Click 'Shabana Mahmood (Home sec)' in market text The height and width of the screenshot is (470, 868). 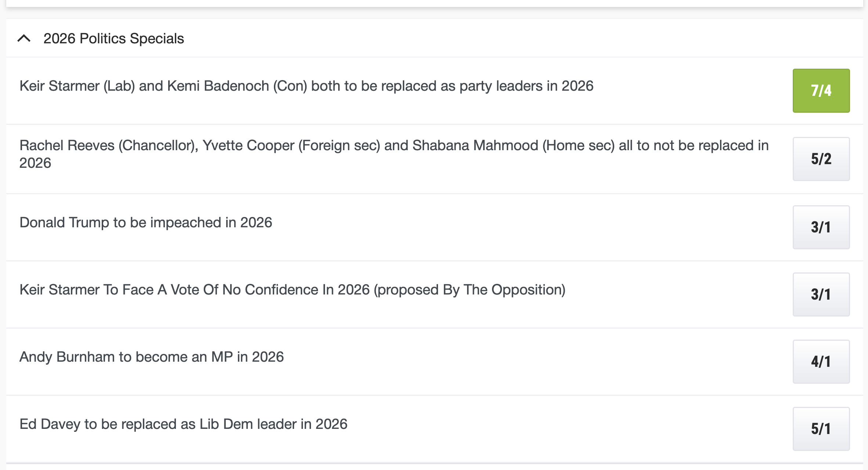point(513,146)
